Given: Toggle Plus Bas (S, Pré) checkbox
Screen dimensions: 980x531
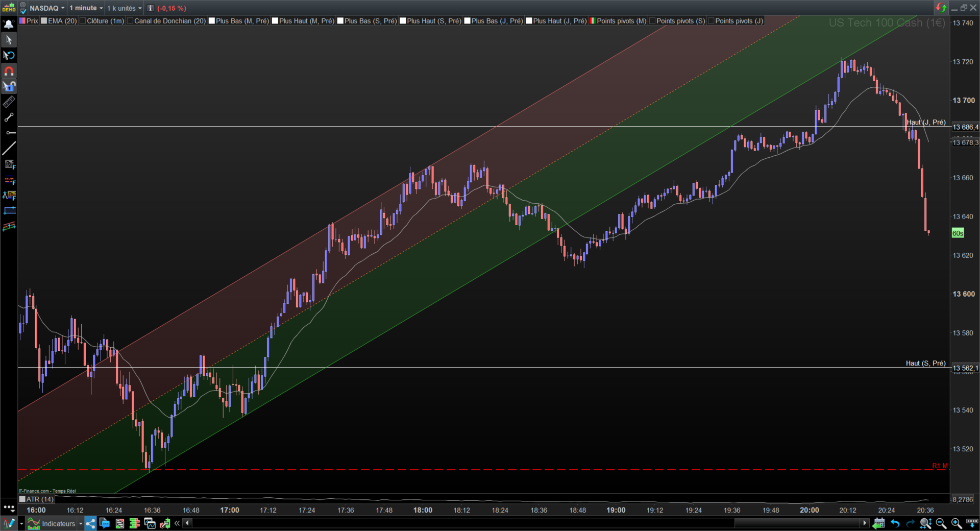Looking at the screenshot, I should click(x=340, y=21).
